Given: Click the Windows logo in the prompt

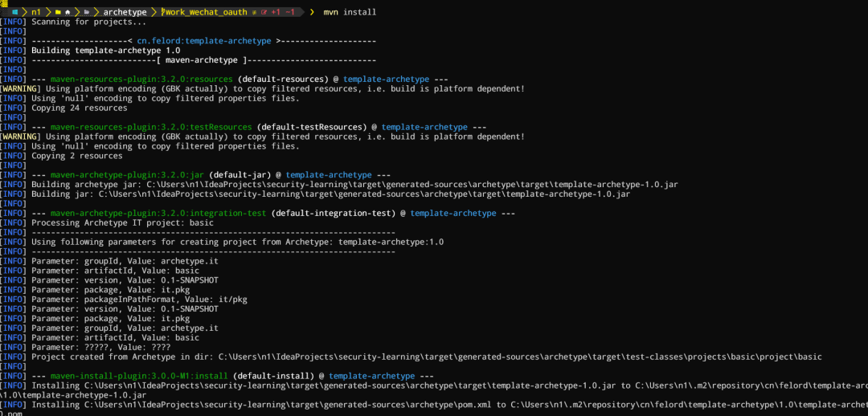Looking at the screenshot, I should tap(14, 12).
